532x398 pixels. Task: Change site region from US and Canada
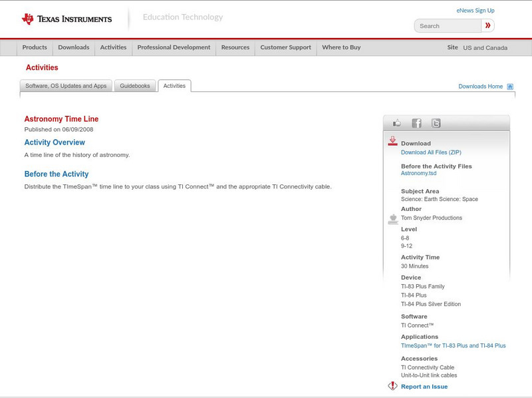(485, 48)
